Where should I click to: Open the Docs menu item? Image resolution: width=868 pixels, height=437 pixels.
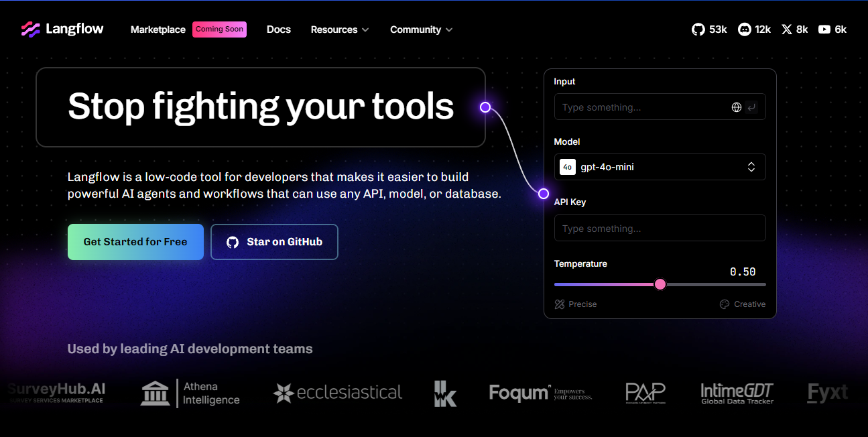278,29
